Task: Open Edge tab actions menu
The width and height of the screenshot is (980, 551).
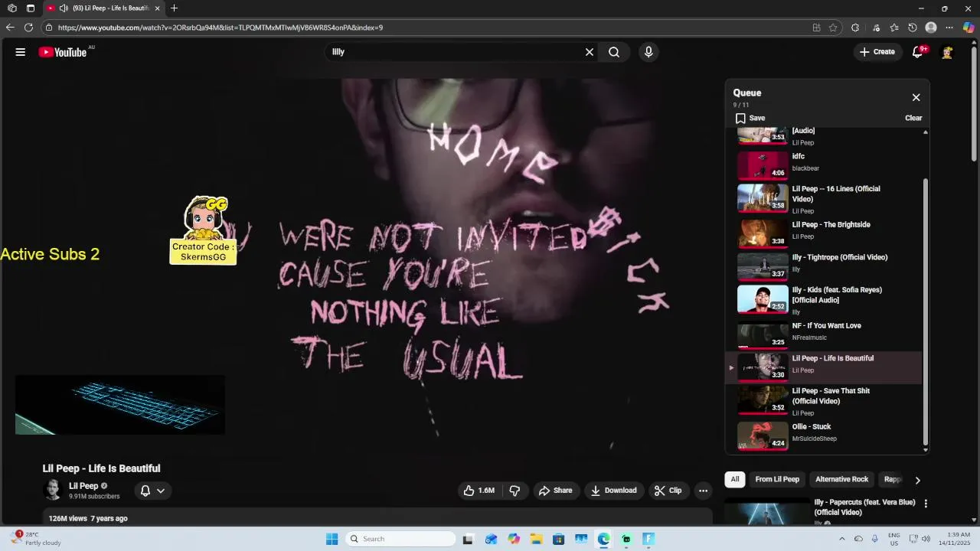Action: (30, 8)
